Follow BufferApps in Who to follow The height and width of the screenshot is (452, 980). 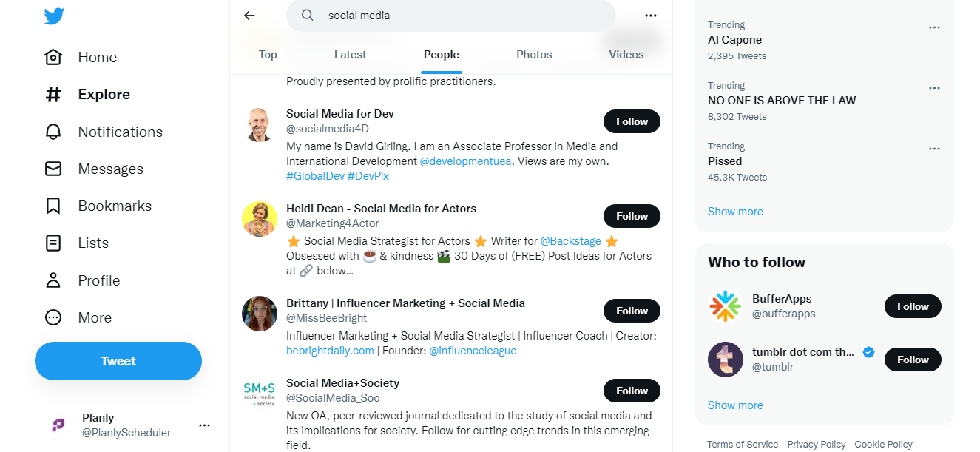(x=913, y=306)
